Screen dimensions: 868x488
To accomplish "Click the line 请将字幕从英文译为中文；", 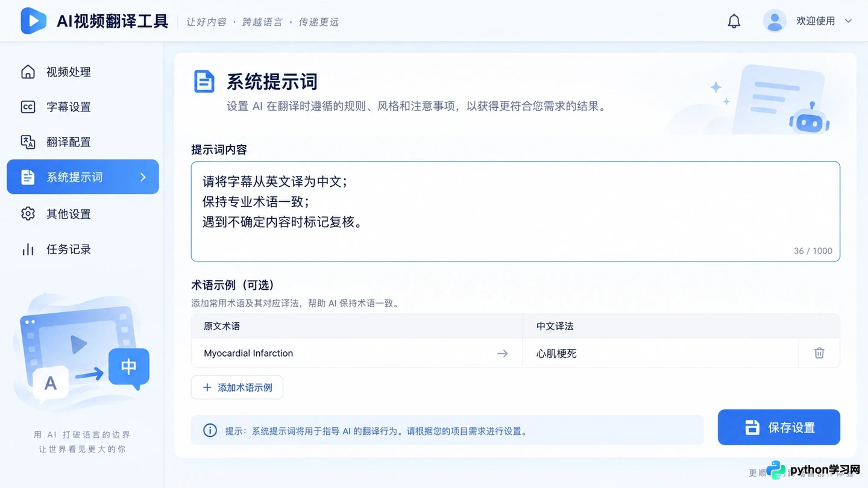I will (275, 181).
